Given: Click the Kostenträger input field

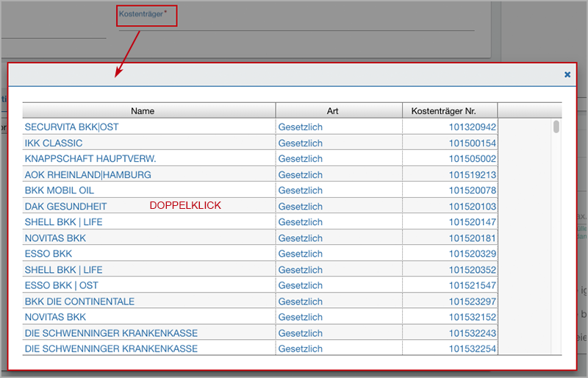Looking at the screenshot, I should coord(296,24).
